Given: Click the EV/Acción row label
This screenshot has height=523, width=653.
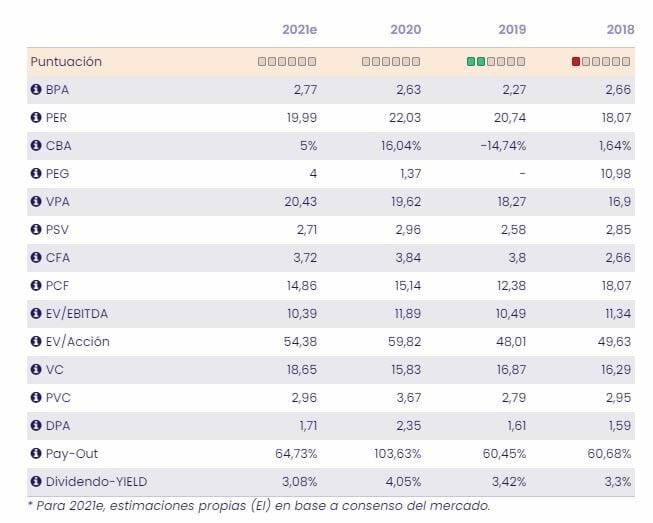Looking at the screenshot, I should pyautogui.click(x=77, y=342).
